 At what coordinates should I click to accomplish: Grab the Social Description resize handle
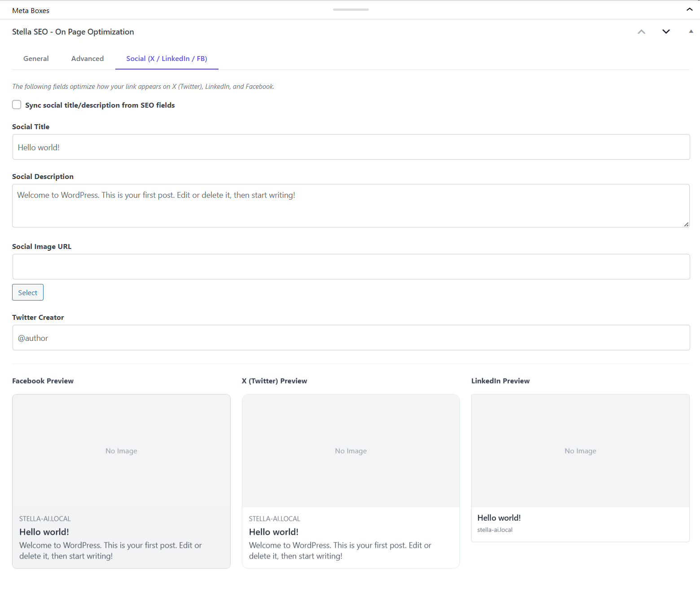686,224
